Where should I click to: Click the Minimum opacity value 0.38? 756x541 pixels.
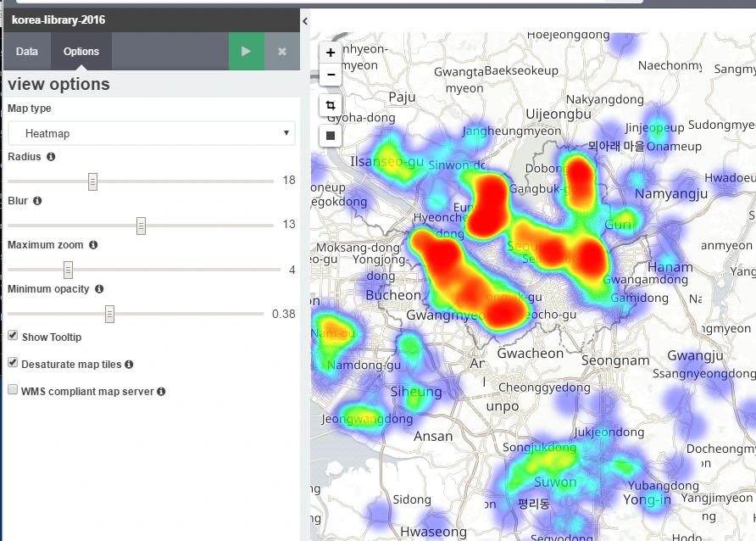click(x=283, y=314)
